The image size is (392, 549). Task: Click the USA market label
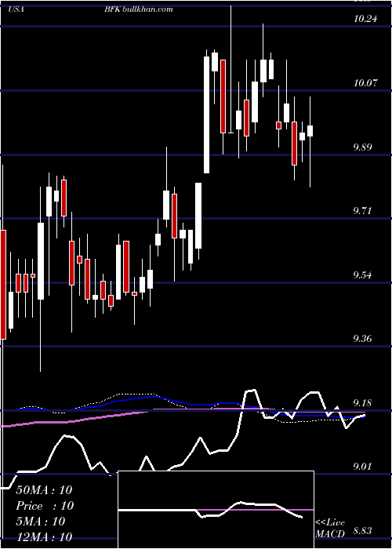[16, 9]
